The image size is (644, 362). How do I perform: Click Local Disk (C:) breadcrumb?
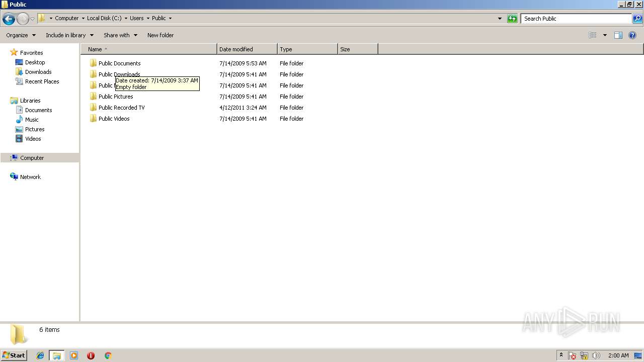click(104, 18)
